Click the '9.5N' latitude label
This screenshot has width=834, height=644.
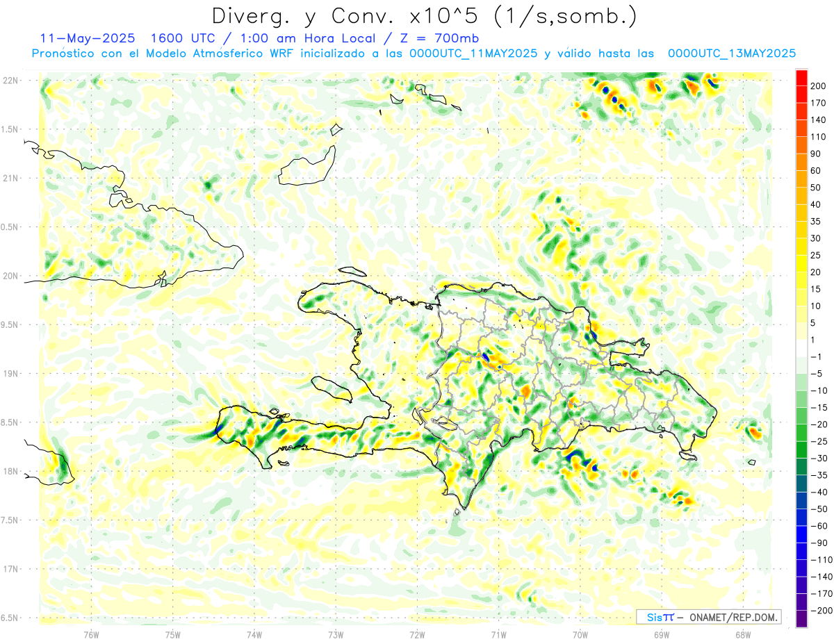10,324
